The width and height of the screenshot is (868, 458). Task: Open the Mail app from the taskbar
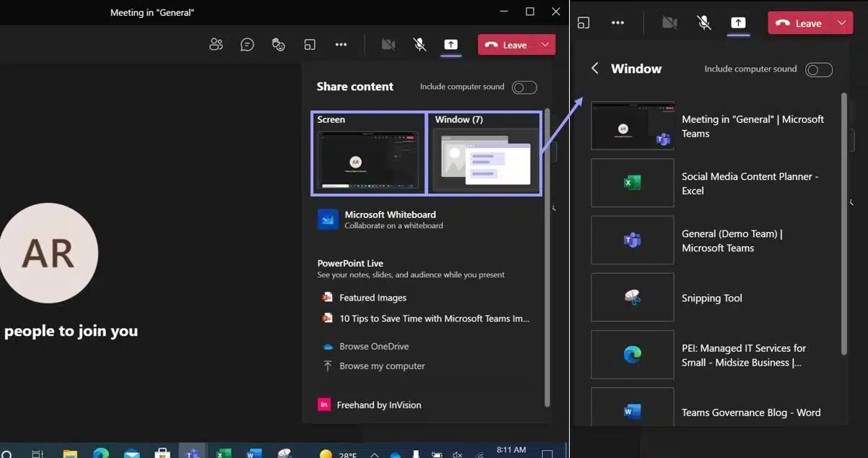[131, 454]
